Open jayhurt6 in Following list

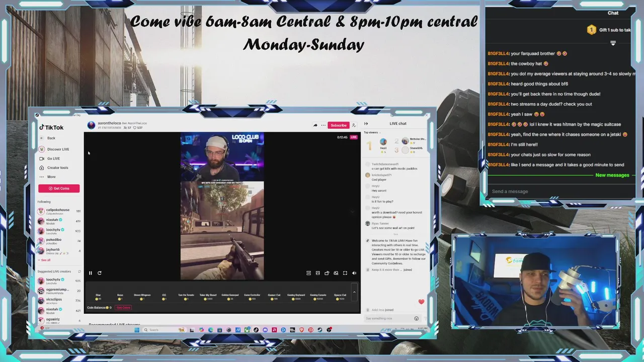point(58,250)
